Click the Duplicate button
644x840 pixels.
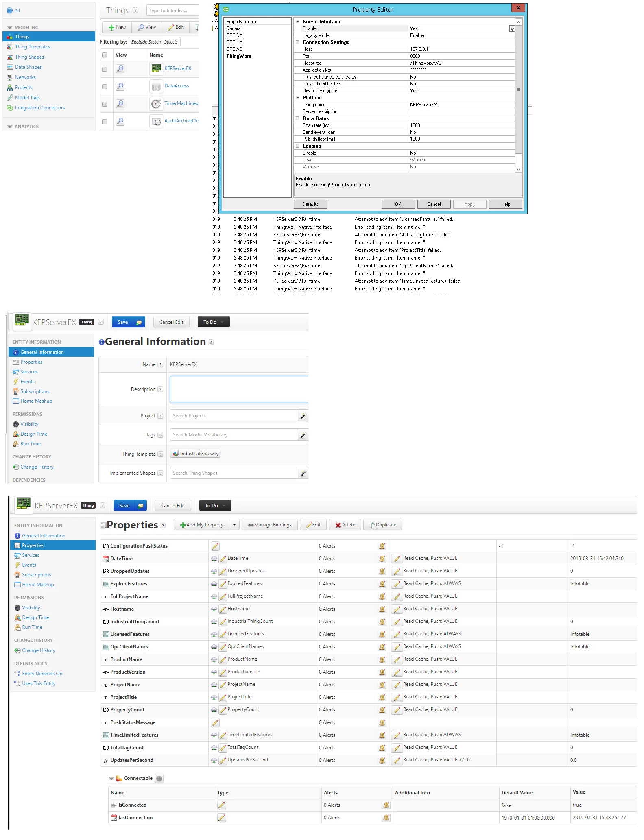pyautogui.click(x=383, y=525)
